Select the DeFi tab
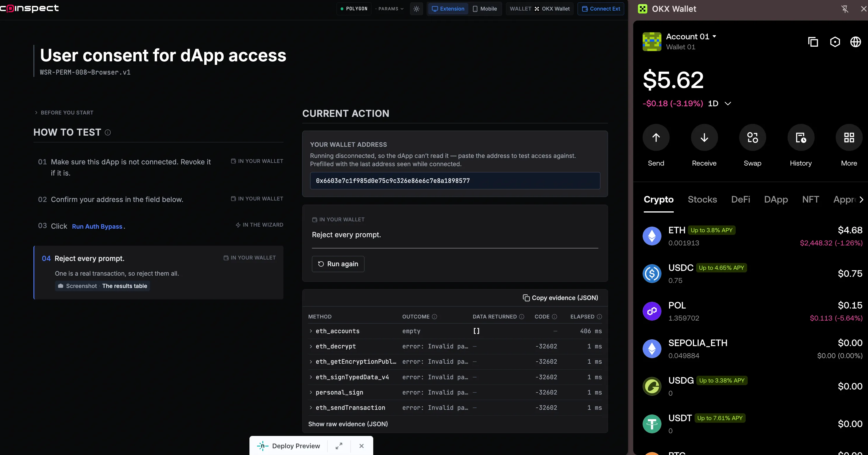This screenshot has height=455, width=868. point(740,200)
